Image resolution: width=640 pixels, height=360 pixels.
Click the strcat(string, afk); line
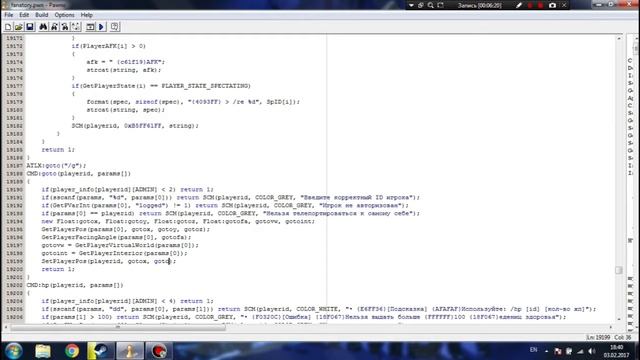point(124,70)
